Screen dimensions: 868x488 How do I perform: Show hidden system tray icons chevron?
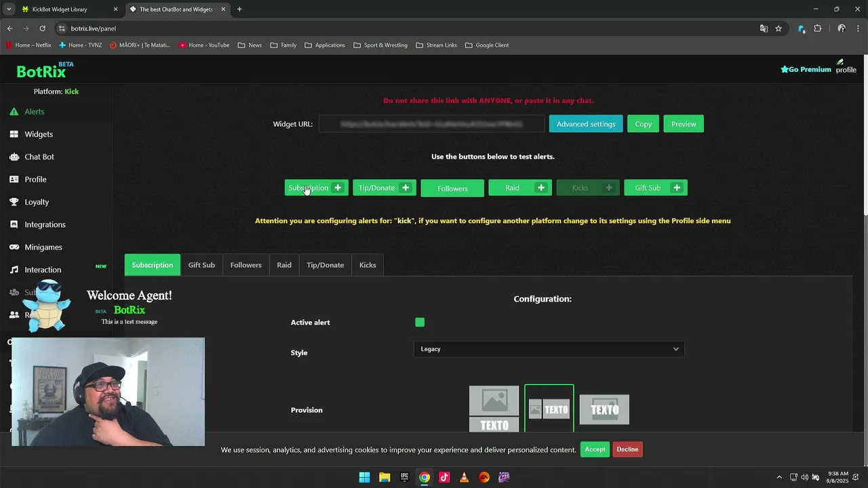(x=779, y=477)
